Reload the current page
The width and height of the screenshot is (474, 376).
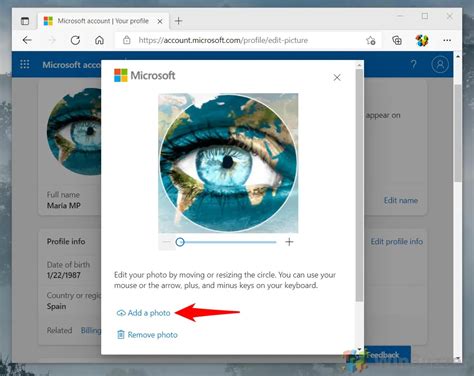(x=75, y=40)
